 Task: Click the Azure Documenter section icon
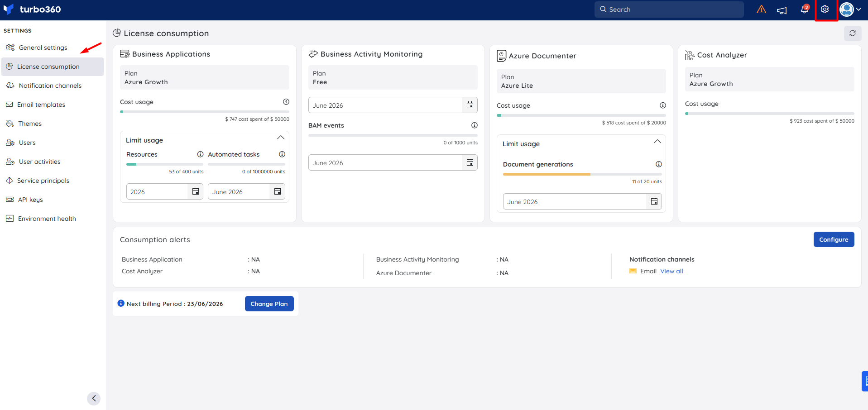tap(502, 56)
